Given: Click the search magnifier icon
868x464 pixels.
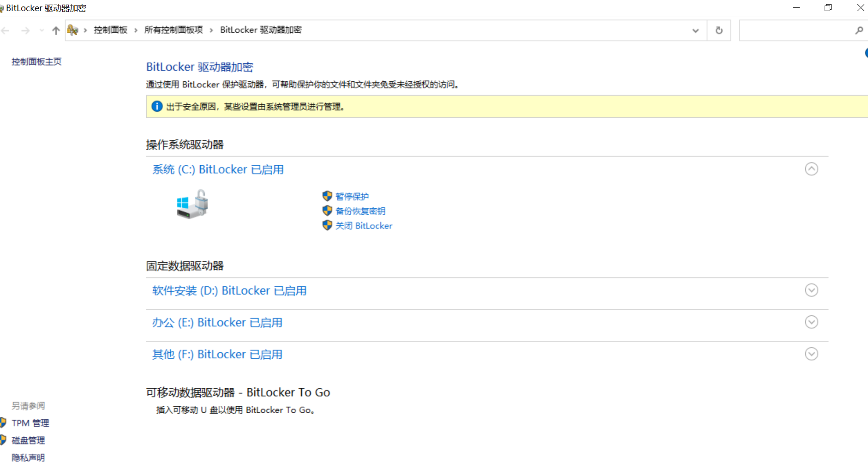Looking at the screenshot, I should (x=859, y=30).
